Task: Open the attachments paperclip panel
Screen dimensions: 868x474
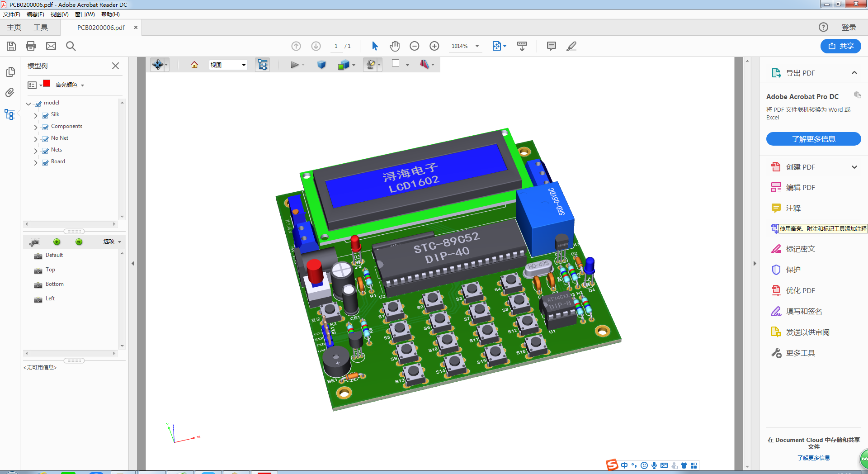Action: [10, 93]
